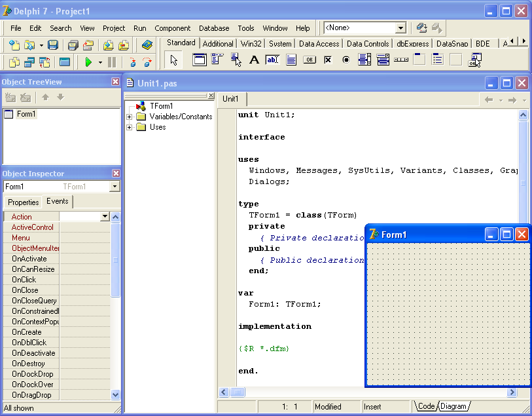
Task: Select the ActionList component icon
Action: click(x=474, y=60)
